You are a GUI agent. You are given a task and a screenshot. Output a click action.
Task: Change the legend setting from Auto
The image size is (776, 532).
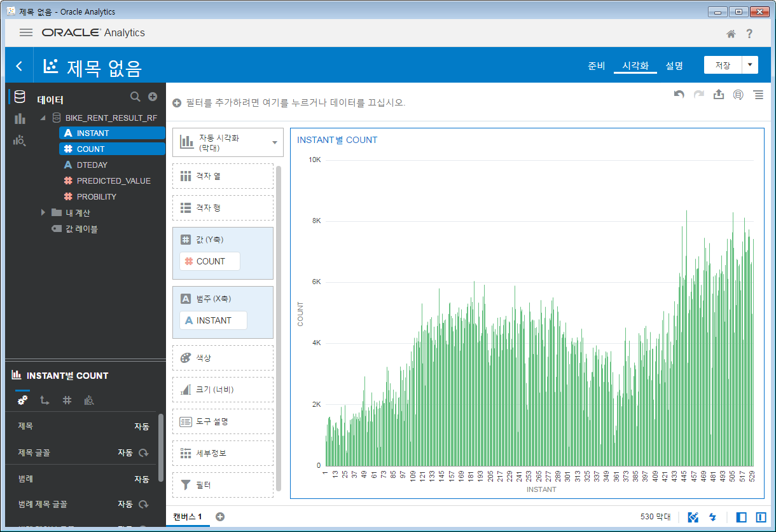click(141, 479)
